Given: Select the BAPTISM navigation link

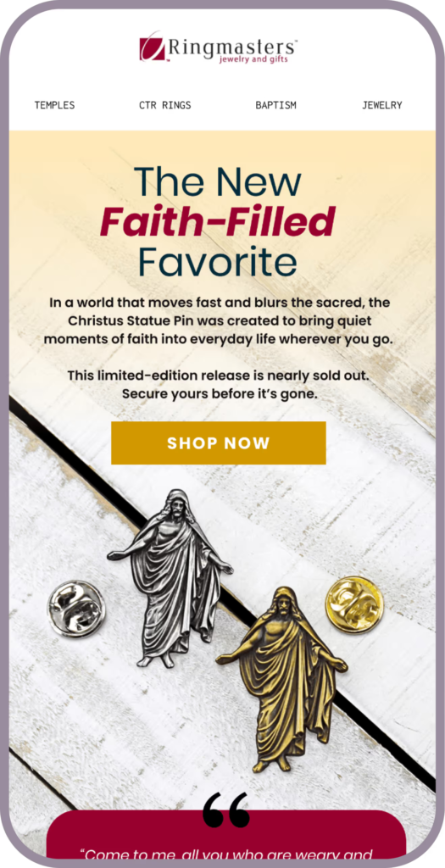Looking at the screenshot, I should click(x=275, y=105).
